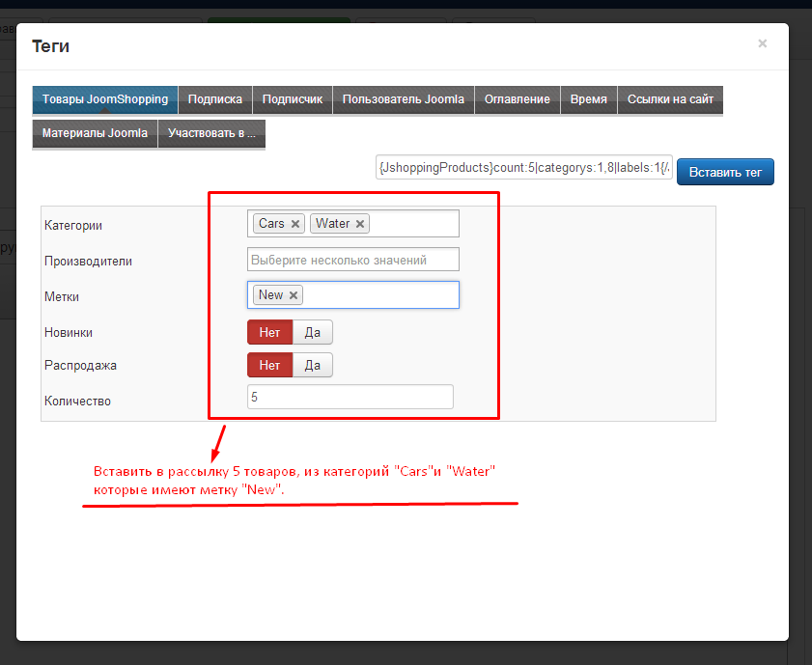Remove the Water category tag
The height and width of the screenshot is (665, 812).
coord(360,224)
